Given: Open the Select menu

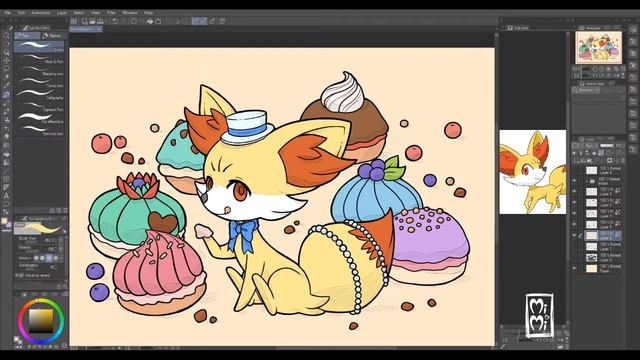Looking at the screenshot, I should [x=79, y=13].
